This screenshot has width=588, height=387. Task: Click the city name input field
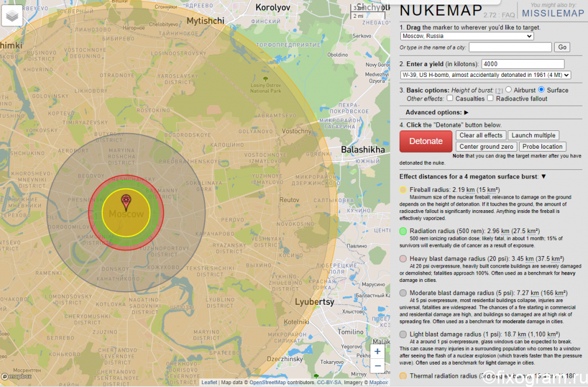coord(510,47)
